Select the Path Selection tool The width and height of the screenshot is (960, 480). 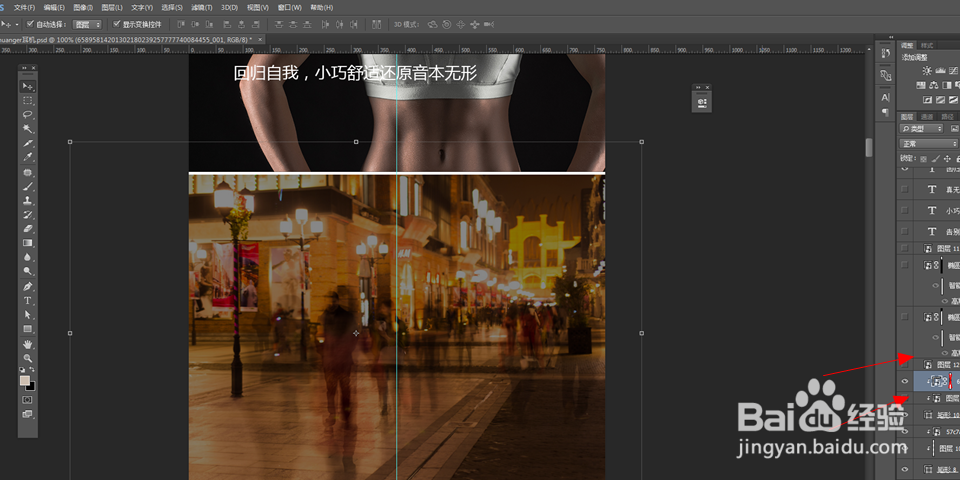pyautogui.click(x=28, y=315)
